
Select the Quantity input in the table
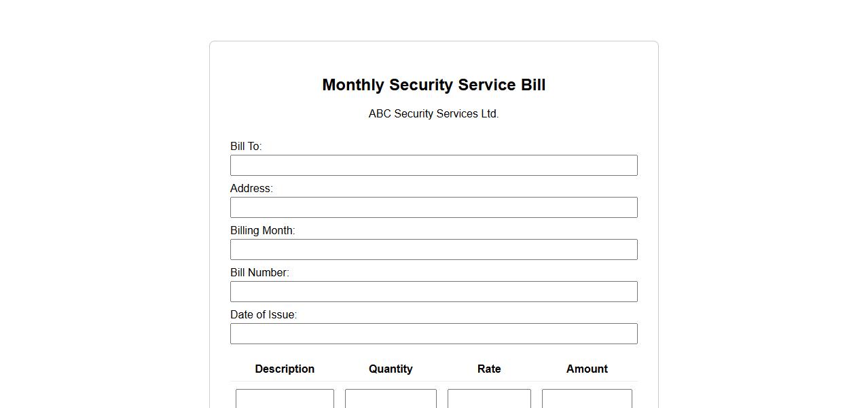click(x=391, y=398)
